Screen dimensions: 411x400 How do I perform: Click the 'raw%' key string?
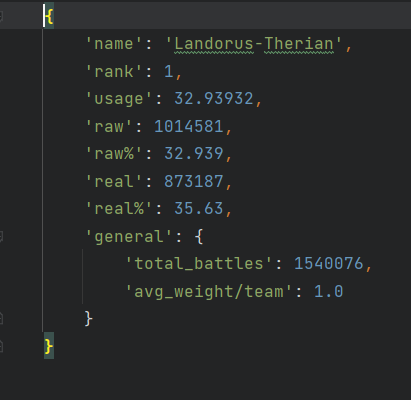point(114,154)
